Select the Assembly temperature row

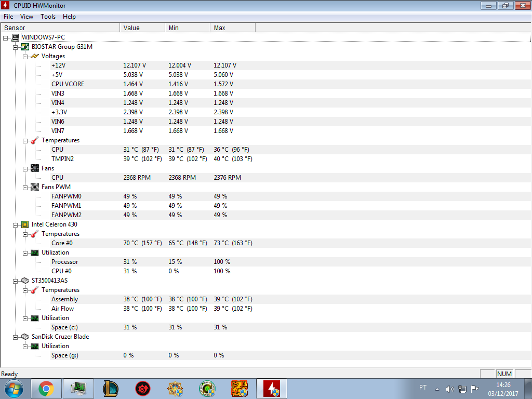(x=291, y=299)
